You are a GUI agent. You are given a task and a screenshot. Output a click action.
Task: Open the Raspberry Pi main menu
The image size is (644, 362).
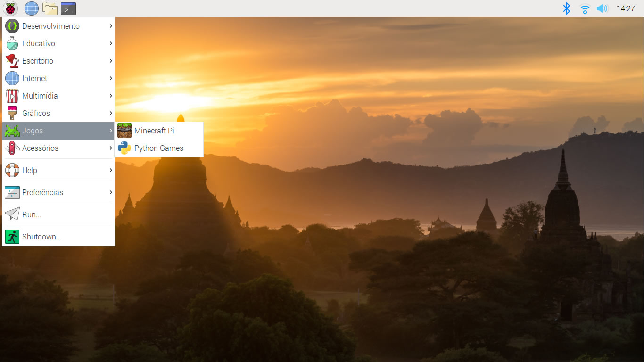10,8
